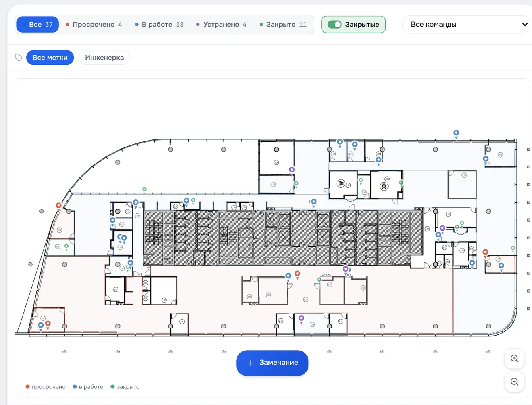Image resolution: width=532 pixels, height=405 pixels.
Task: Select the blue pin at room 2.21
Action: coord(136,204)
